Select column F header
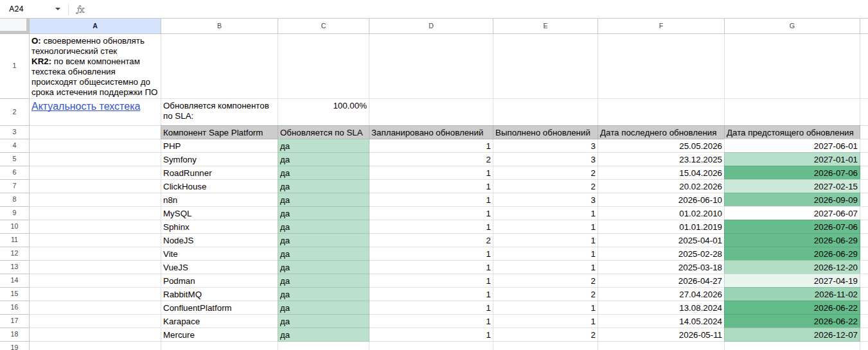The height and width of the screenshot is (350, 868). (661, 26)
